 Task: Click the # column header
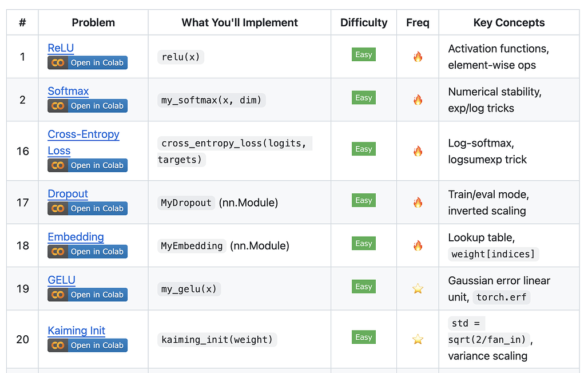[22, 22]
